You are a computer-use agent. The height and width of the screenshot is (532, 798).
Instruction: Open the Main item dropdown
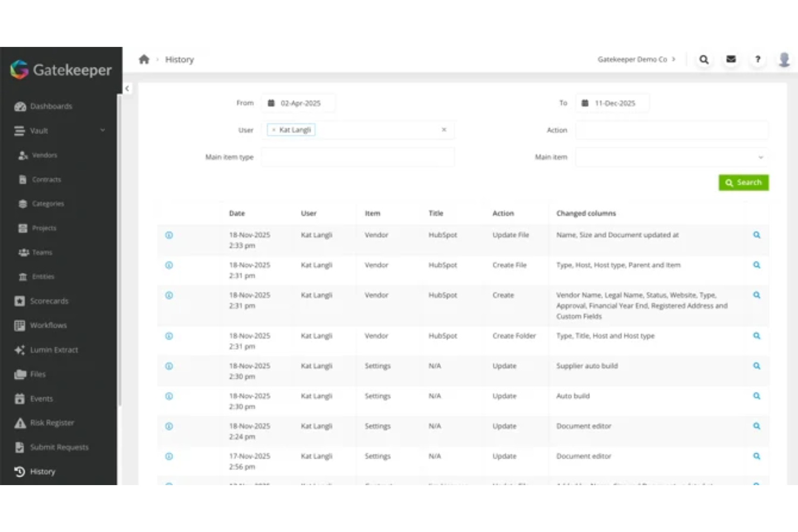tap(671, 157)
